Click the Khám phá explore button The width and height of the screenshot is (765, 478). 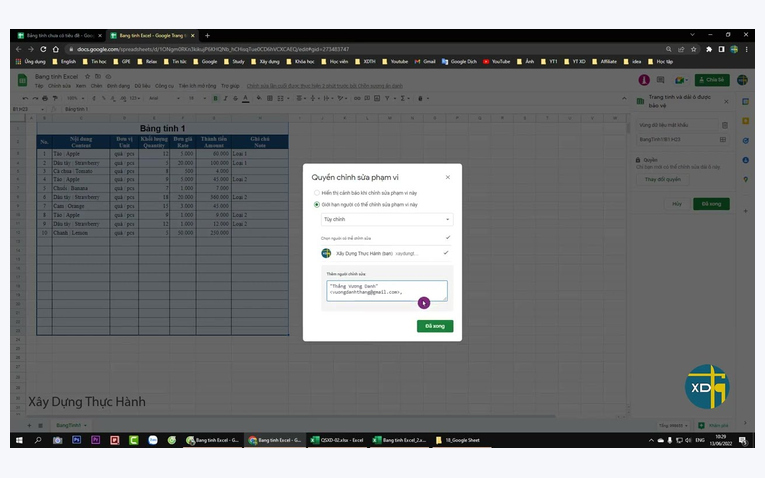(x=713, y=425)
